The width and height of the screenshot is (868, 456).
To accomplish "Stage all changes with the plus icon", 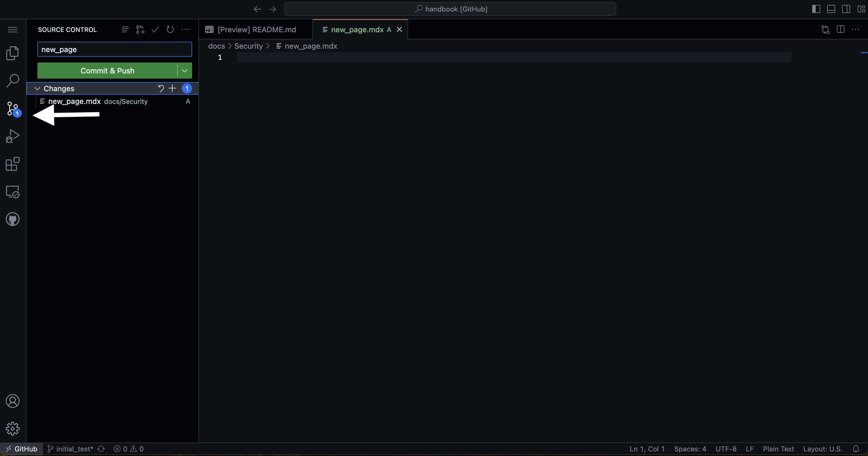I will pos(172,88).
